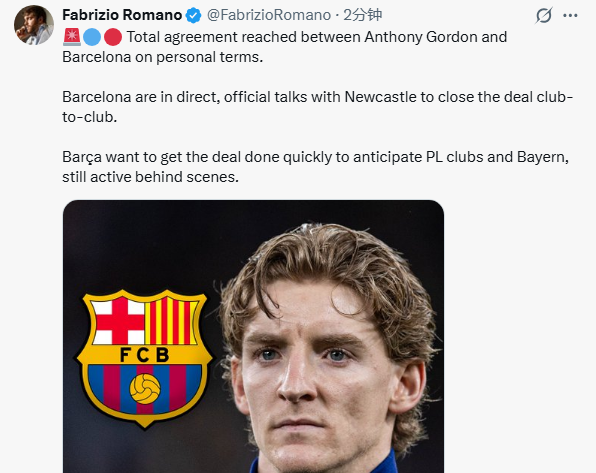The width and height of the screenshot is (596, 473).
Task: Click the blue circle emoji
Action: click(92, 37)
